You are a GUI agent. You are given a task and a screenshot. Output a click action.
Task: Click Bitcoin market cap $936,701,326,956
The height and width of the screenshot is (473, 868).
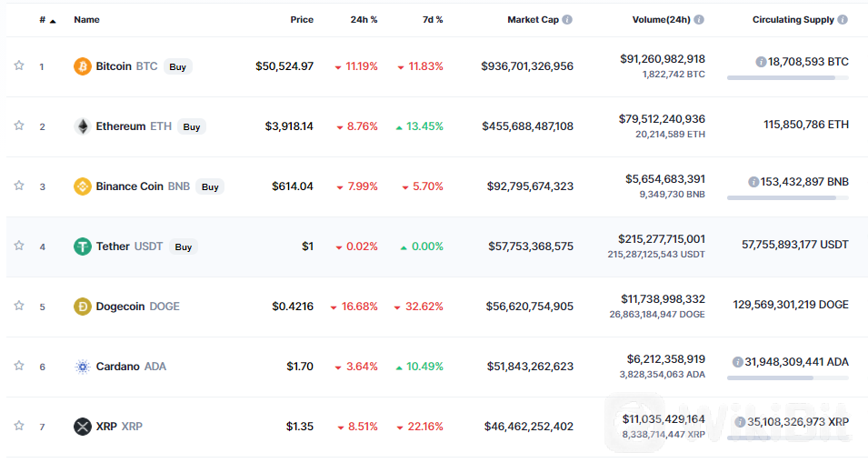(527, 66)
